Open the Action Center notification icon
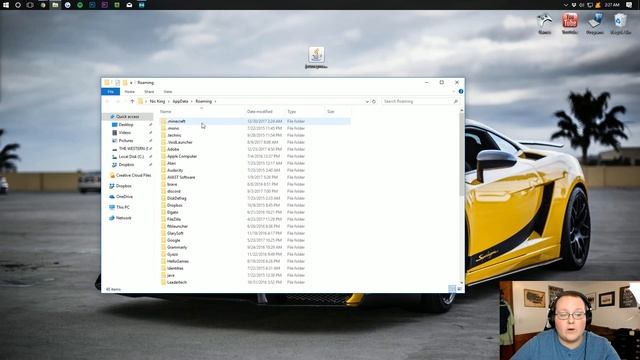 (629, 5)
